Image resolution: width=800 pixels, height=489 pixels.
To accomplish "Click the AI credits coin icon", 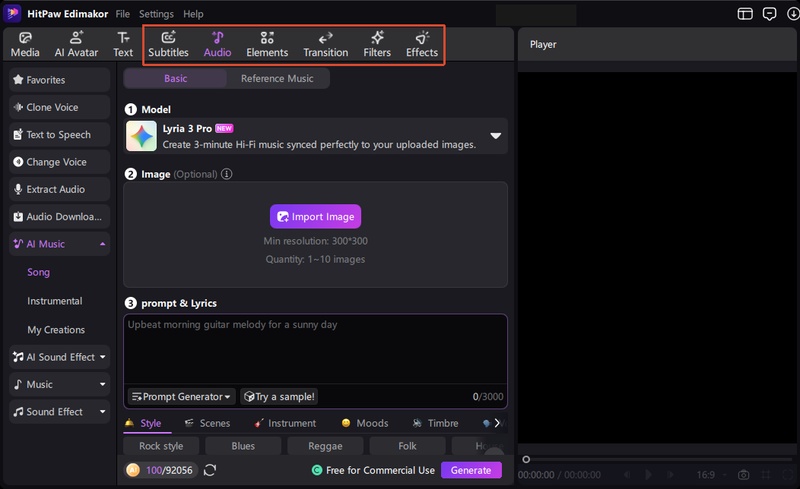I will (x=133, y=470).
